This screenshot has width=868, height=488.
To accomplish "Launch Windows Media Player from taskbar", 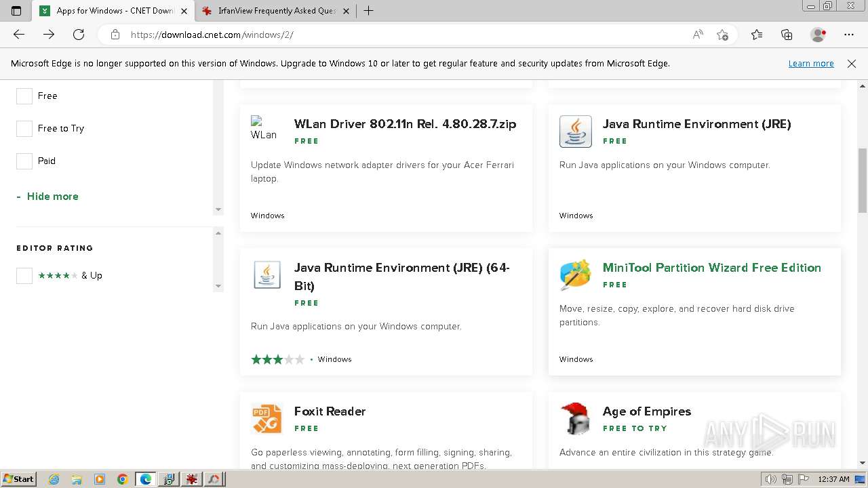I will pos(100,479).
